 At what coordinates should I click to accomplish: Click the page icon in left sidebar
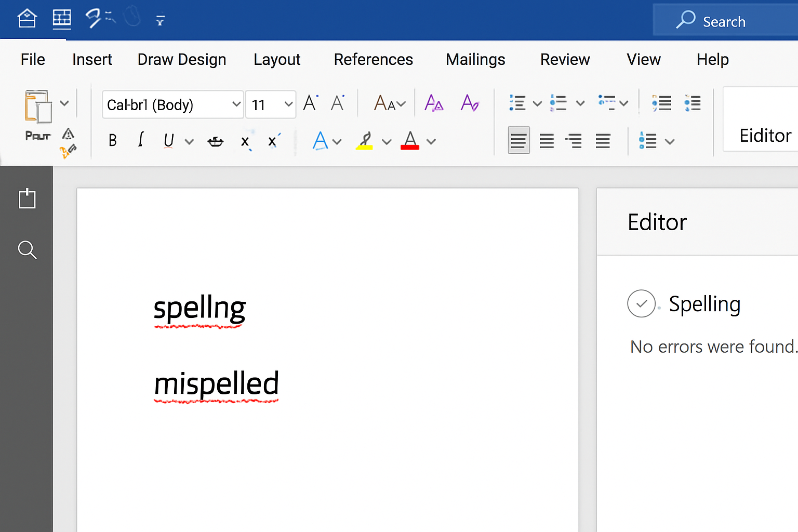pos(27,198)
